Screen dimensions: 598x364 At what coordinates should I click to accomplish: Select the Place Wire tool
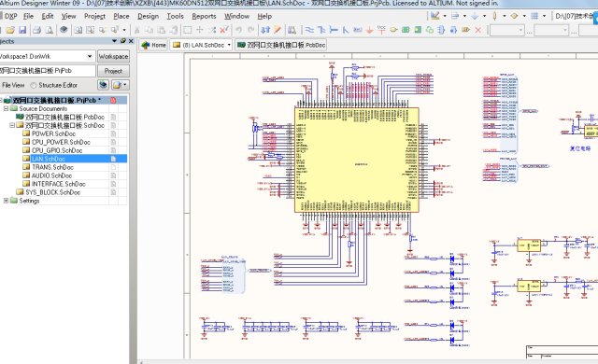point(309,30)
